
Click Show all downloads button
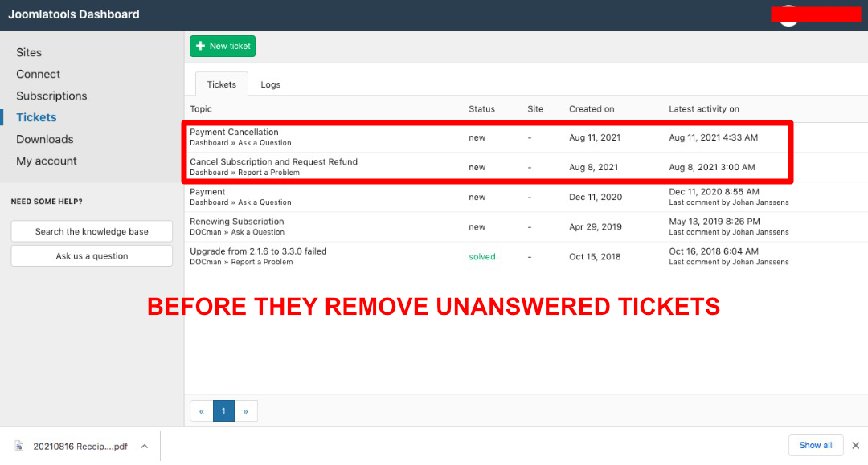tap(816, 445)
